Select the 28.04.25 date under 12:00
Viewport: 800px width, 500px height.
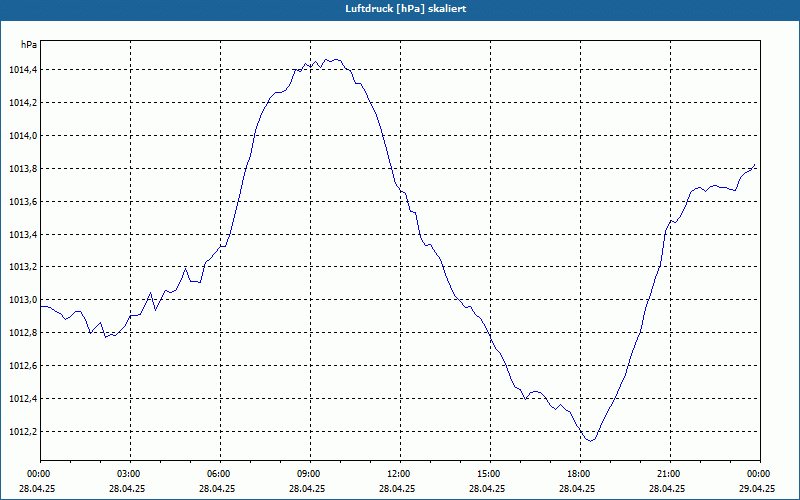click(x=397, y=488)
